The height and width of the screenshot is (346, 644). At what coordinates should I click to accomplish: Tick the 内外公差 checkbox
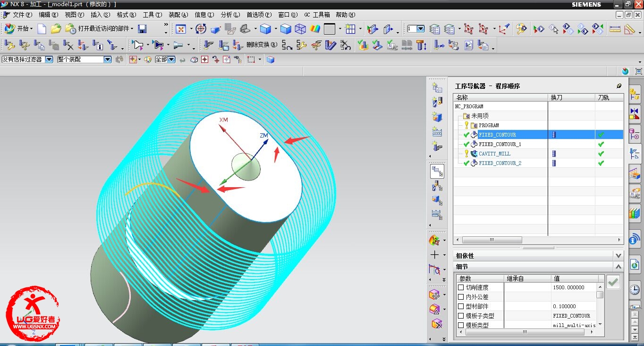tap(461, 297)
